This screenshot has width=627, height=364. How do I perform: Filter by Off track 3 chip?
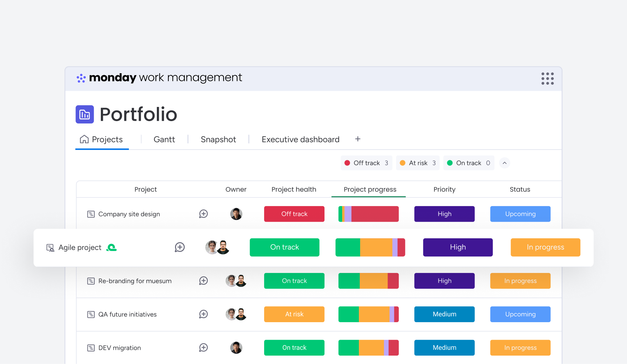pyautogui.click(x=366, y=163)
